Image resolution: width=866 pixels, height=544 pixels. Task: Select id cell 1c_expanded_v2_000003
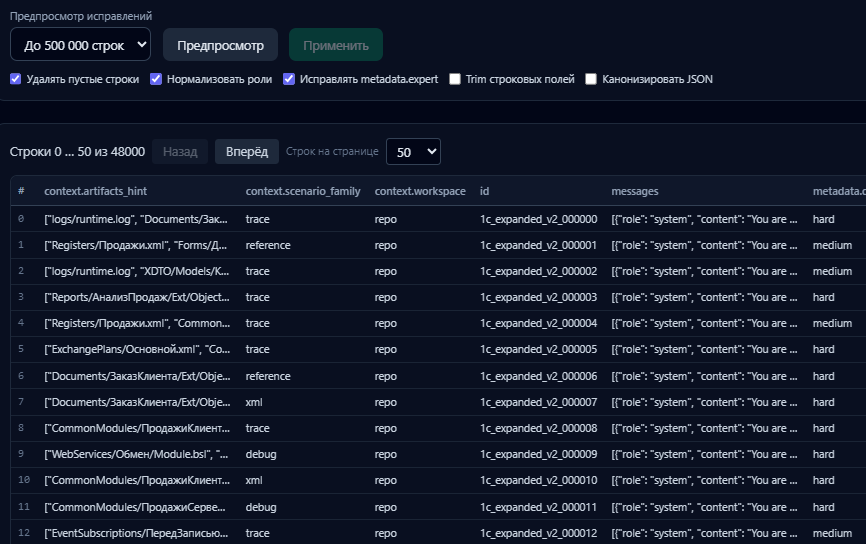pos(538,297)
